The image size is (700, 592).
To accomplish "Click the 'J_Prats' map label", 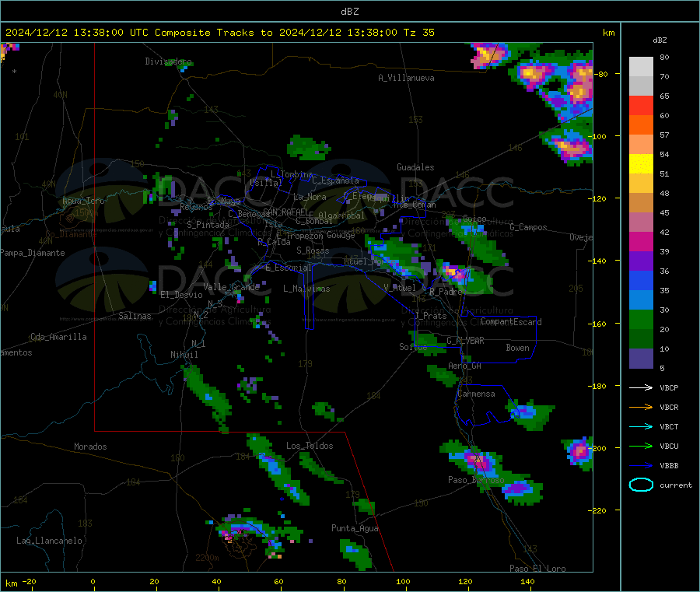I will [x=431, y=316].
